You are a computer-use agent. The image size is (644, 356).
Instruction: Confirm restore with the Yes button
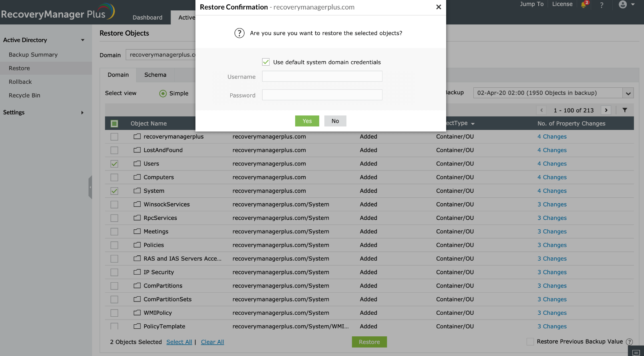coord(307,121)
